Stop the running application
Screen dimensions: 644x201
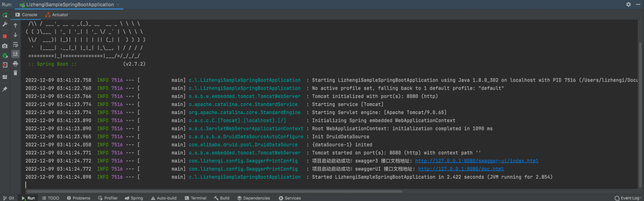coord(5,36)
